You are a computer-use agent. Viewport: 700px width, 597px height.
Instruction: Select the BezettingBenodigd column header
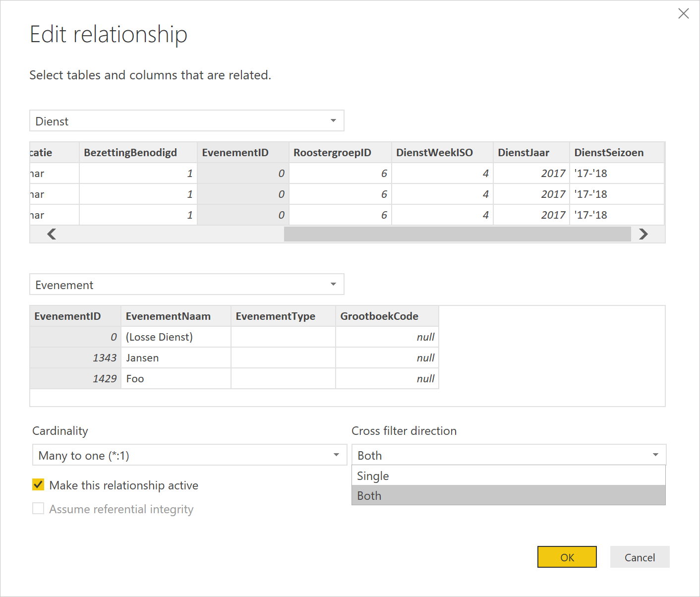coord(138,153)
